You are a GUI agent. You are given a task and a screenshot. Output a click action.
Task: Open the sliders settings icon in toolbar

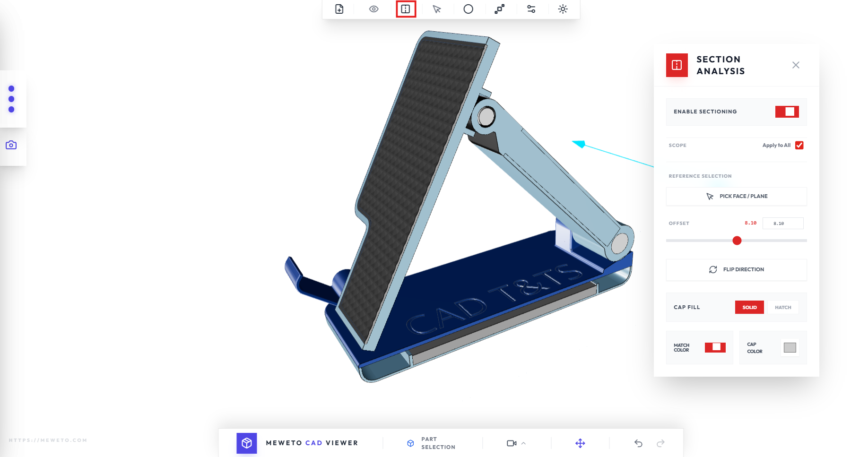531,9
